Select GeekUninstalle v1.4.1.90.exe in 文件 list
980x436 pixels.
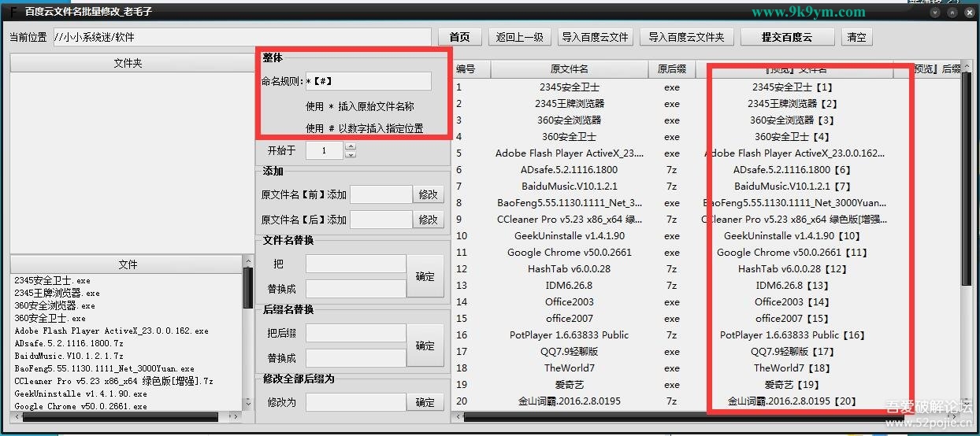coord(80,394)
